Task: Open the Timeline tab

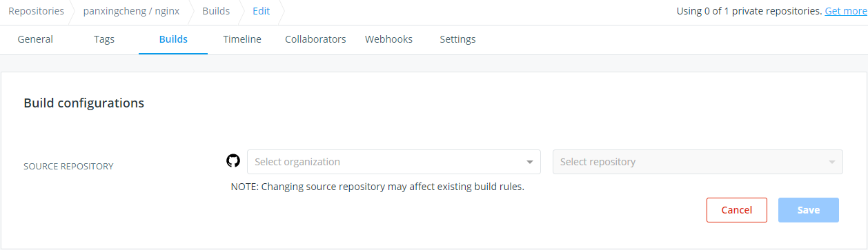Action: (242, 39)
